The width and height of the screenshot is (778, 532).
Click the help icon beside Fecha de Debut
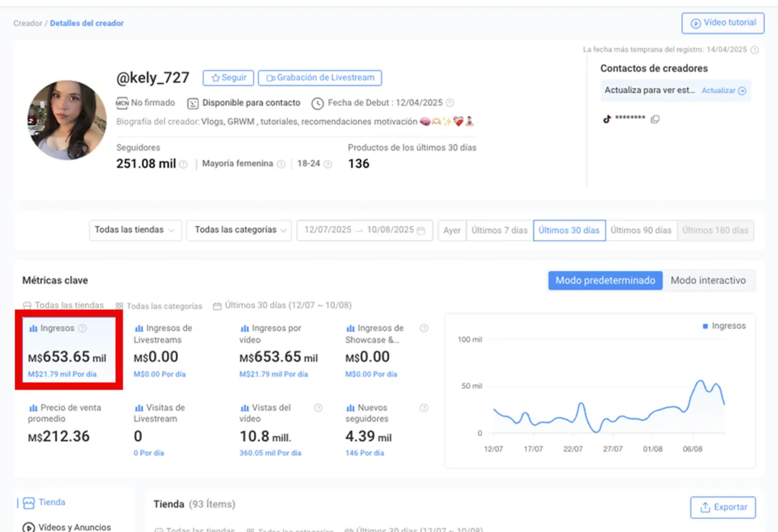(x=450, y=103)
